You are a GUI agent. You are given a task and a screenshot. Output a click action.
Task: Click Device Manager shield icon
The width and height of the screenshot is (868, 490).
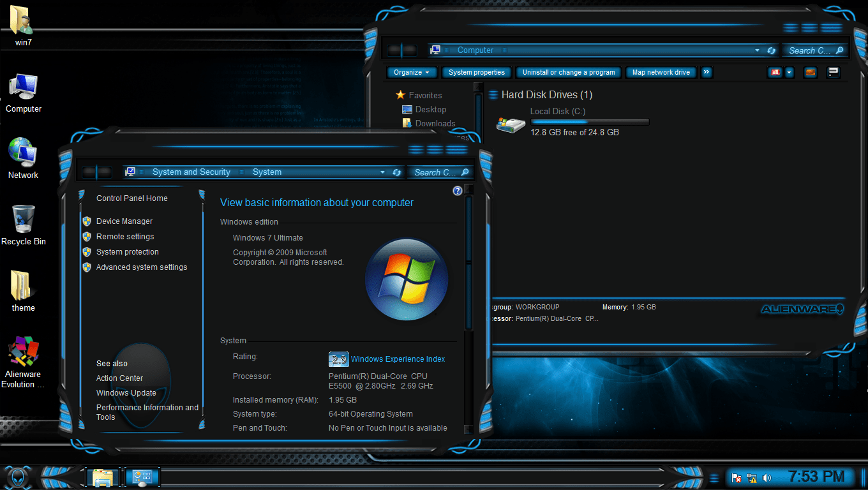coord(87,221)
